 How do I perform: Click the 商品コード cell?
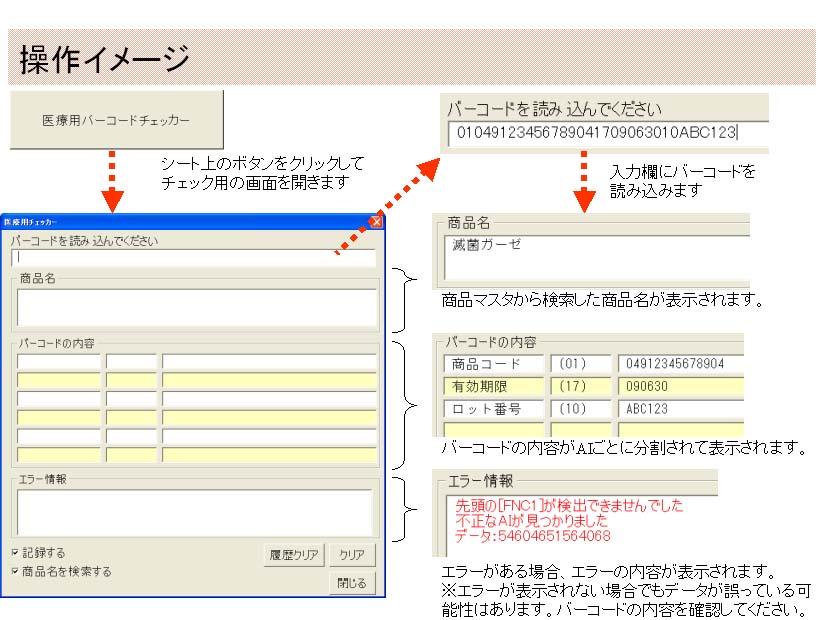click(x=493, y=364)
